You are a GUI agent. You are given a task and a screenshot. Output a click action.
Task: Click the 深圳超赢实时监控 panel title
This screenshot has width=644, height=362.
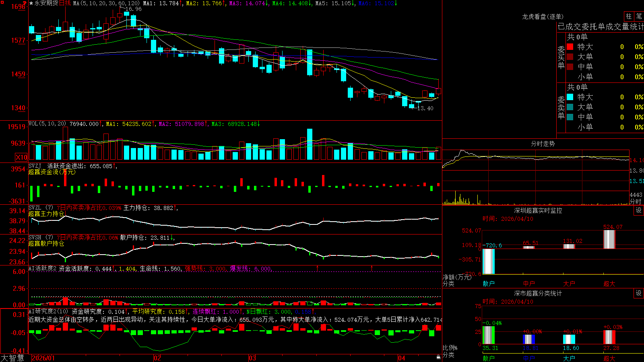pyautogui.click(x=538, y=210)
